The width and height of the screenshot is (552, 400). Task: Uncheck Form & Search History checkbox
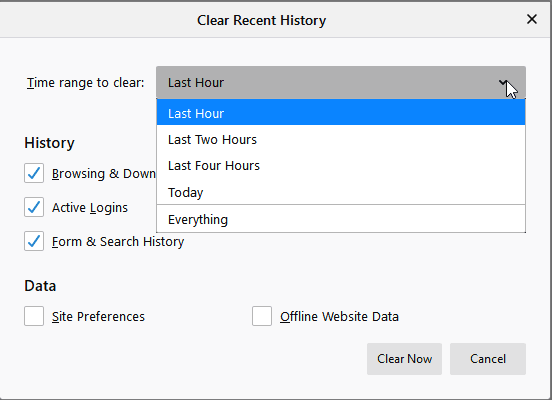pos(34,241)
